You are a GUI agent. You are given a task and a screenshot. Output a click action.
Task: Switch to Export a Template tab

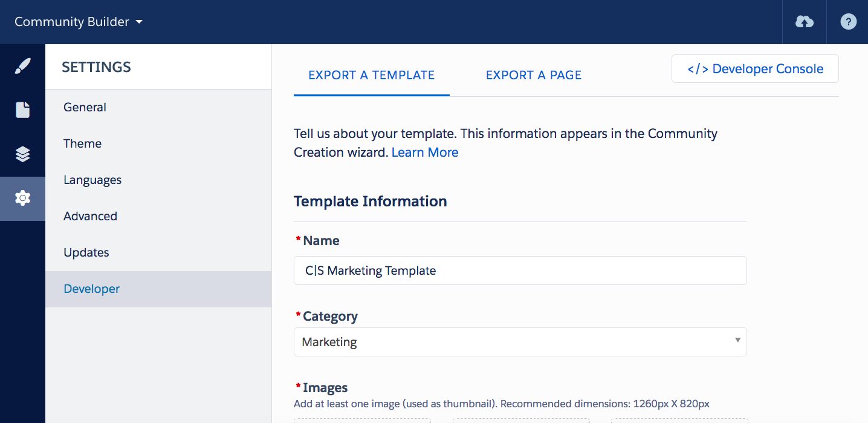[371, 75]
